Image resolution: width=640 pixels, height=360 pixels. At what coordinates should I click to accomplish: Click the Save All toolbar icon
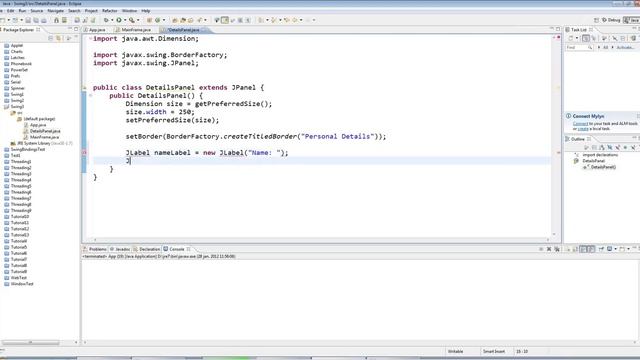(36, 20)
